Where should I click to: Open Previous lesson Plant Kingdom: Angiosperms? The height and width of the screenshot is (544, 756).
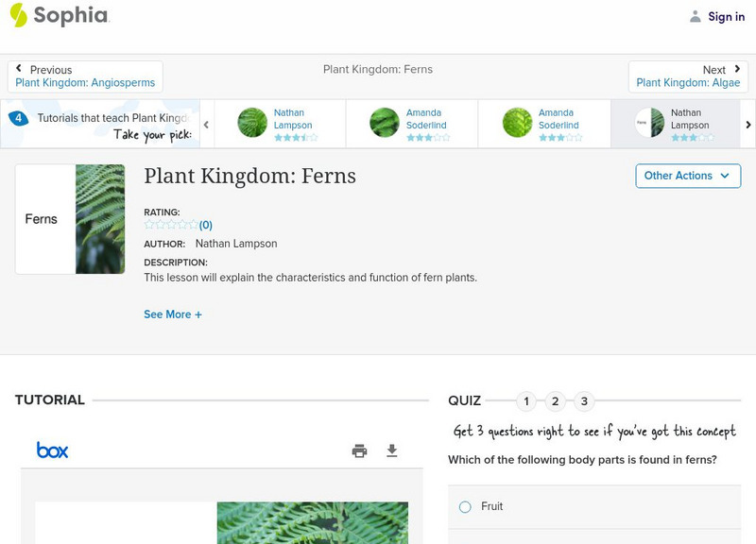click(x=85, y=76)
